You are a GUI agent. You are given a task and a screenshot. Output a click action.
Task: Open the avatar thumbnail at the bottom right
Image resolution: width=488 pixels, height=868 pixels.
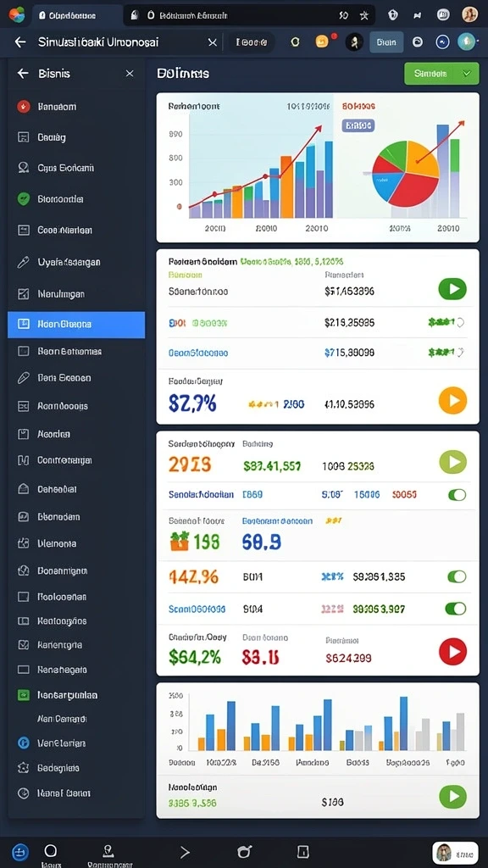(x=455, y=853)
